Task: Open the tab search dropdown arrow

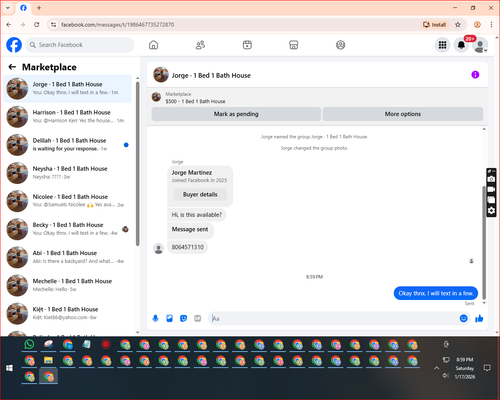Action: pos(8,8)
